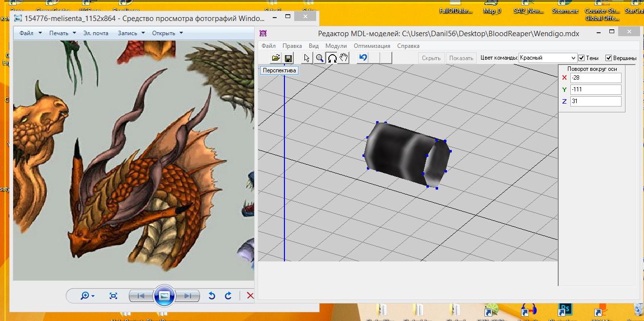Rotate photo clockwise in Photo Viewer
This screenshot has width=644, height=321.
click(228, 296)
